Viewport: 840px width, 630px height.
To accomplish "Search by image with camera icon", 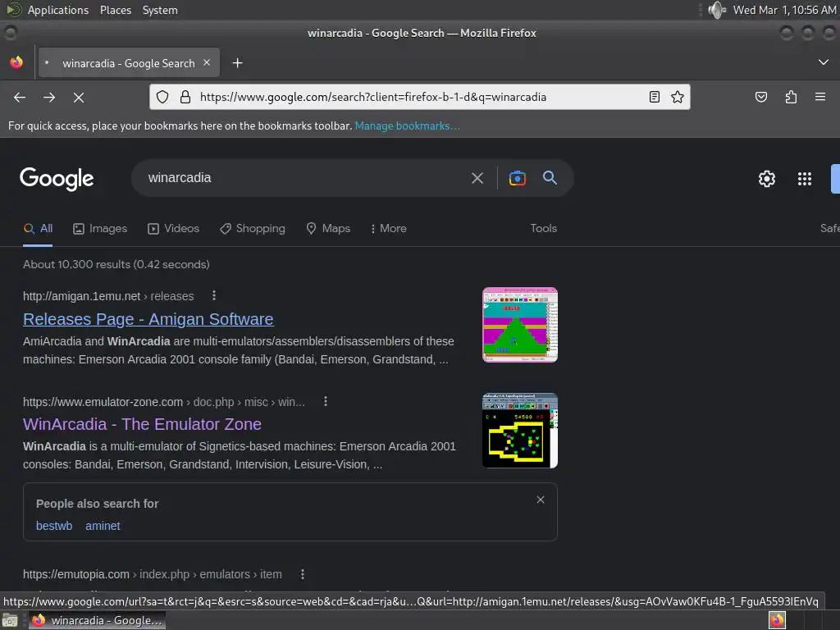I will (x=517, y=178).
